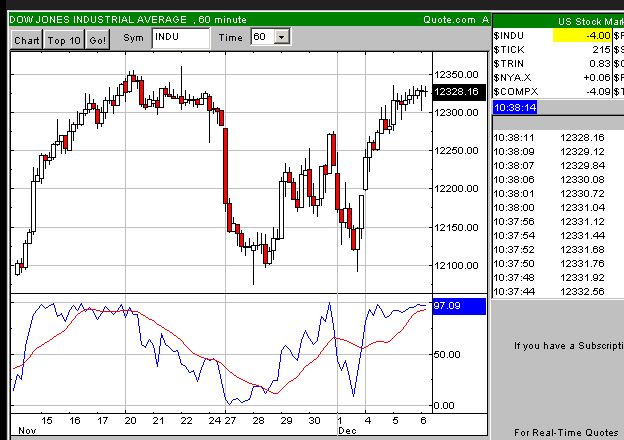Select the 10:37:54 tick entry
The height and width of the screenshot is (440, 624).
tap(558, 235)
